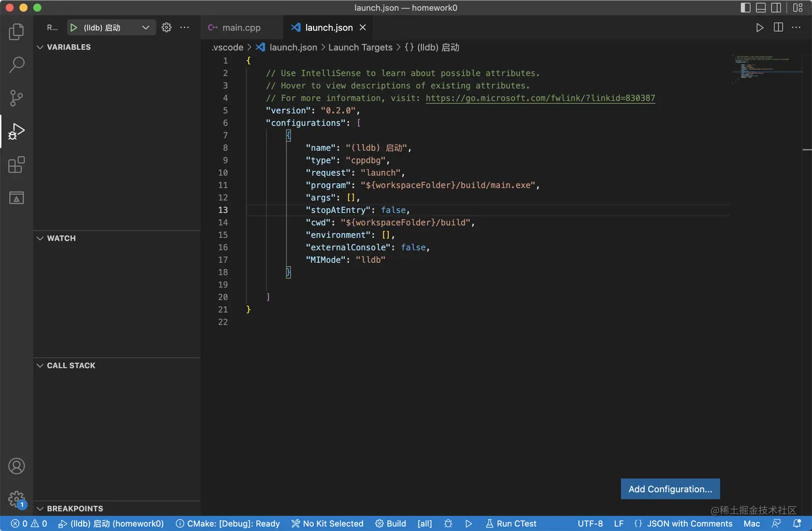The image size is (812, 531).
Task: Open the Accounts icon in activity bar
Action: pos(17,466)
